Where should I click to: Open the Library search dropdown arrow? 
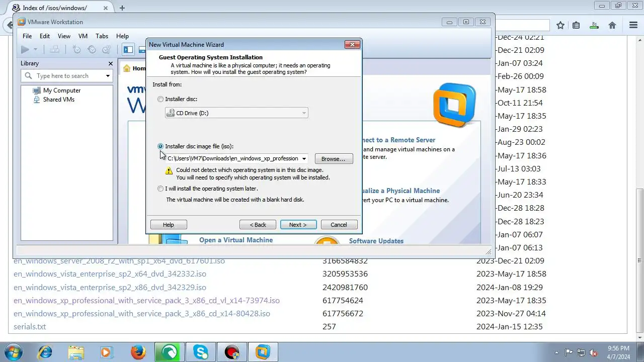[108, 76]
